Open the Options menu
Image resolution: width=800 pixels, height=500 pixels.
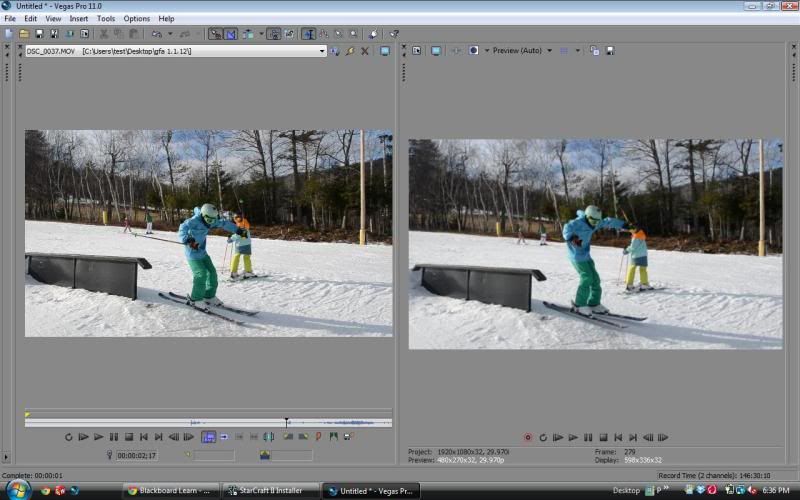tap(136, 18)
